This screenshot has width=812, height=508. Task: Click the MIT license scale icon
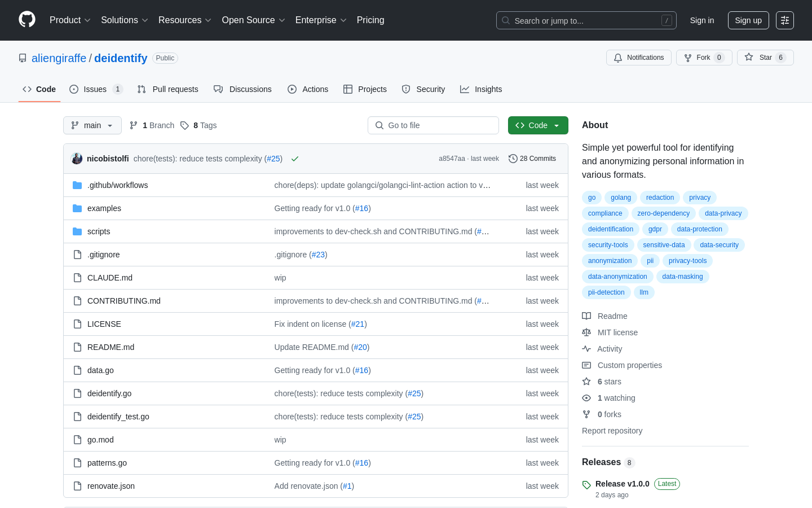586,332
